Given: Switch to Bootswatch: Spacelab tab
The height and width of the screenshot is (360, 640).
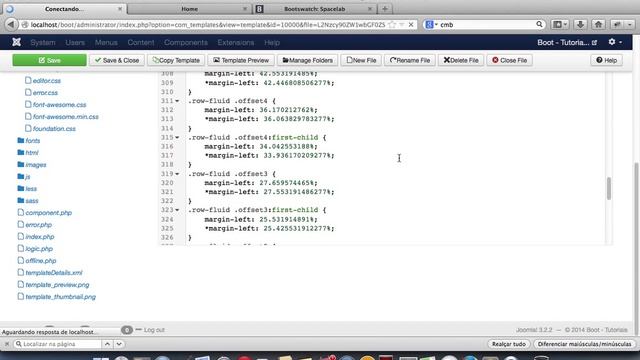Looking at the screenshot, I should (315, 9).
